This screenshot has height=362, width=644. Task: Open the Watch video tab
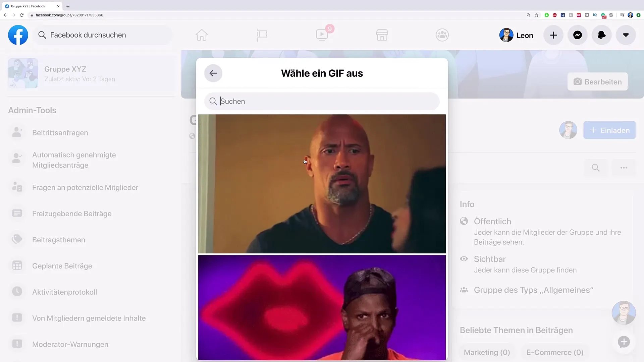[322, 35]
